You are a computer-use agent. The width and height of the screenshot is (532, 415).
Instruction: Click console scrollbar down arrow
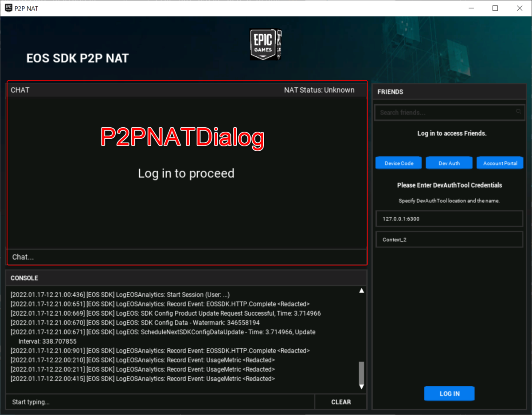click(x=361, y=387)
